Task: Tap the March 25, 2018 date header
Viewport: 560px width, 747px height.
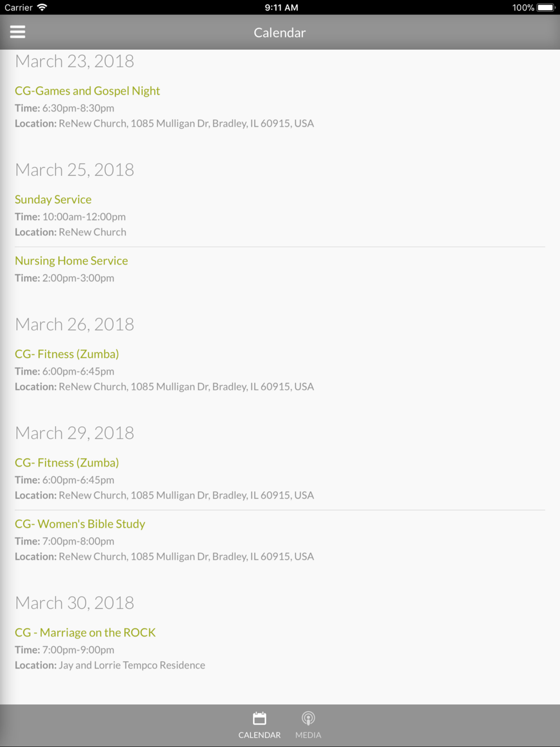Action: (x=74, y=170)
